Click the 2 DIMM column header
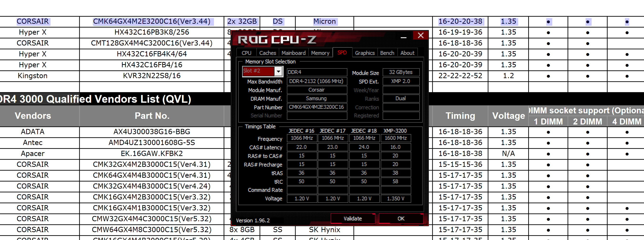The image size is (644, 240). [588, 121]
